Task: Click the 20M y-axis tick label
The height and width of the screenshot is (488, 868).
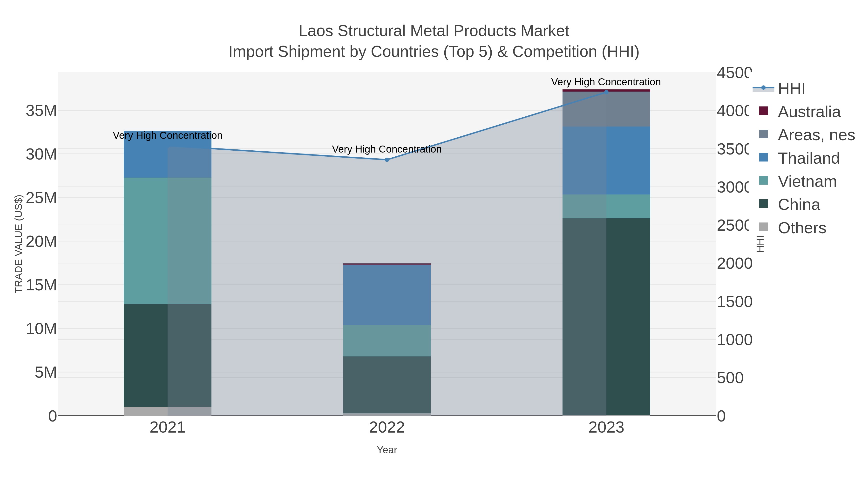Action: click(x=41, y=241)
